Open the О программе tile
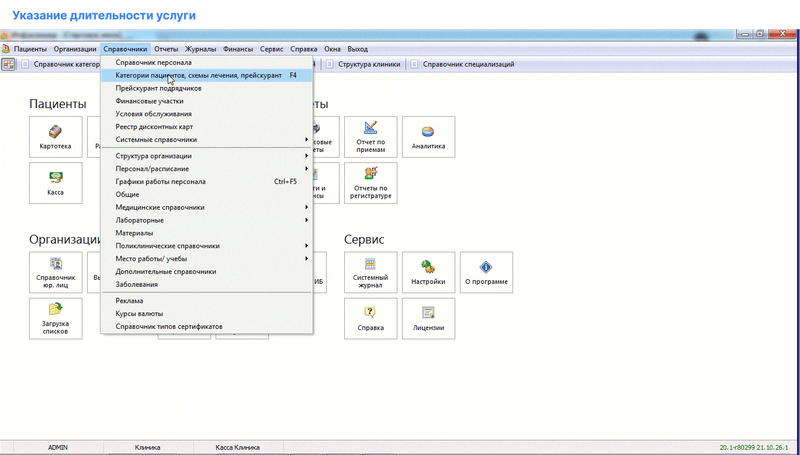The width and height of the screenshot is (800, 455). (486, 272)
